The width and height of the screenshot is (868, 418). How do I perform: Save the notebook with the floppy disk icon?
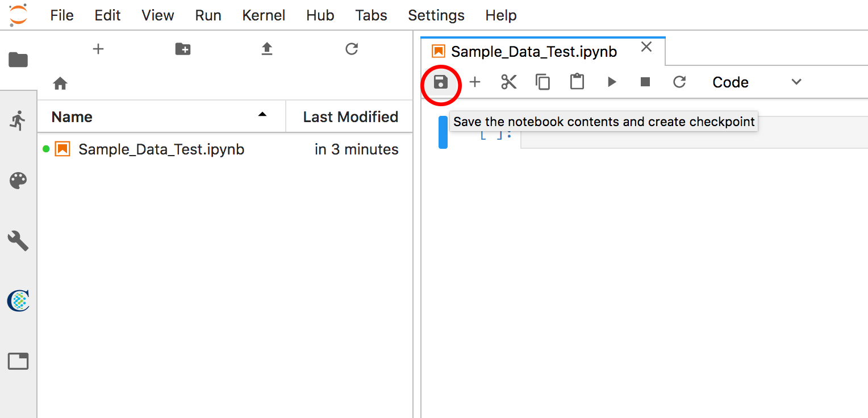coord(441,82)
